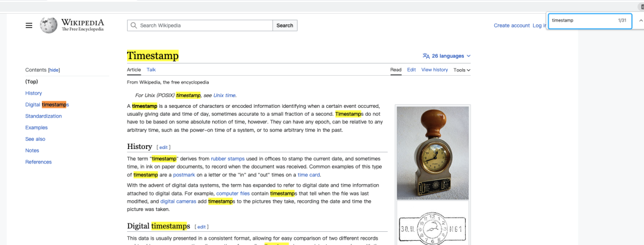The image size is (644, 245).
Task: Click the Create account link
Action: coord(512,26)
